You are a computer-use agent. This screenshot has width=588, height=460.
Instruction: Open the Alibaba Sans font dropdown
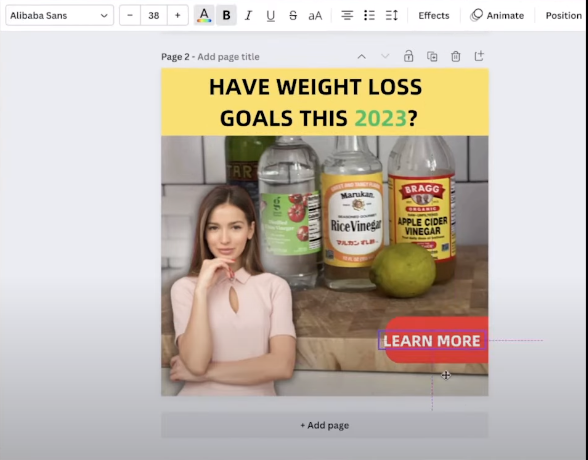click(60, 15)
